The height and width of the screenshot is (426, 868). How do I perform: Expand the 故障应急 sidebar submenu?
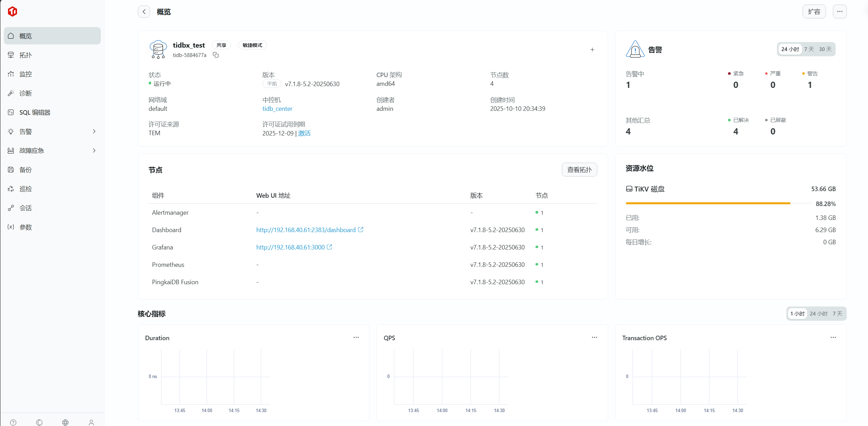(94, 150)
